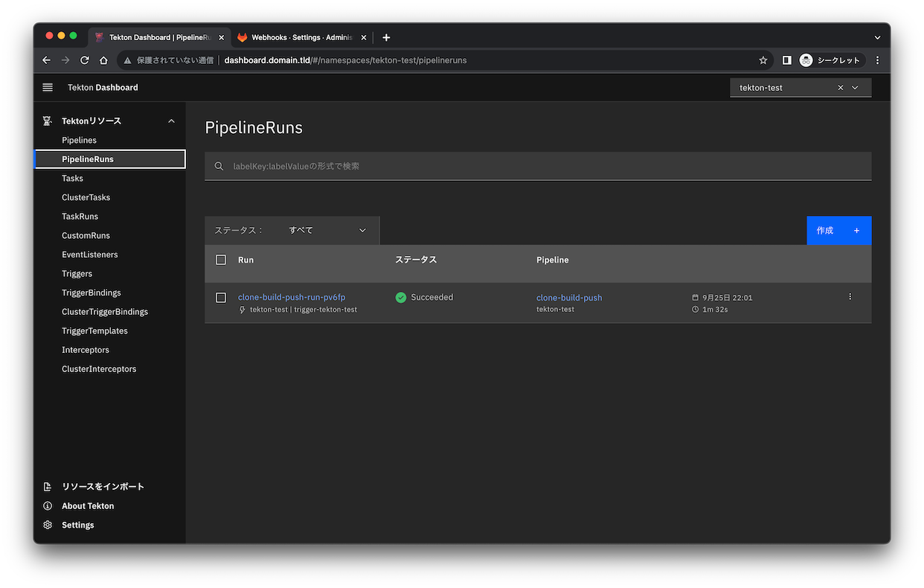
Task: Open the Settings page link
Action: click(78, 525)
